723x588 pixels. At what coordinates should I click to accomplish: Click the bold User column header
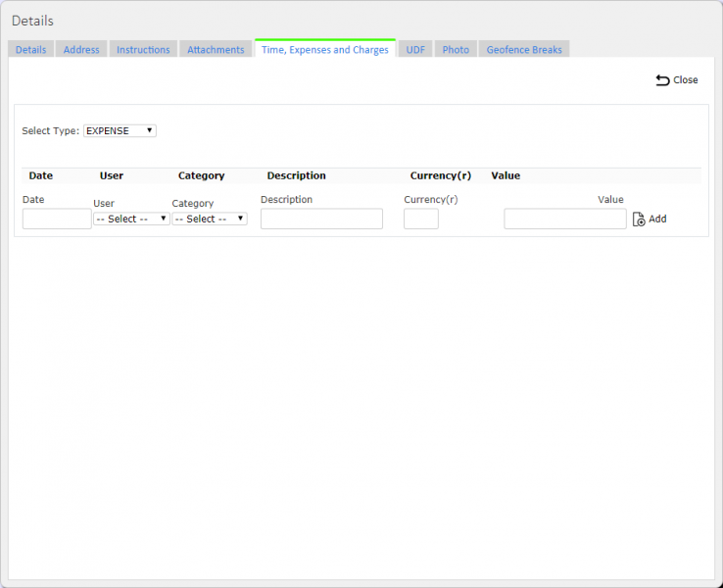point(112,175)
